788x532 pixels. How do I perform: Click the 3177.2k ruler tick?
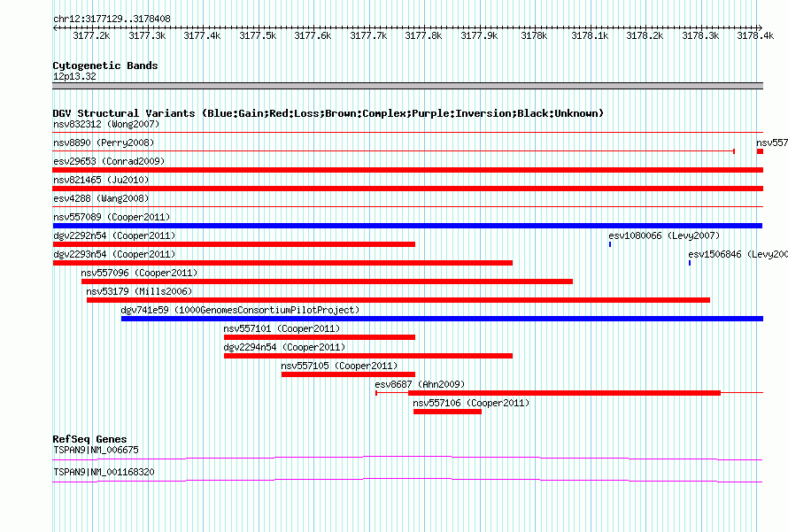pyautogui.click(x=91, y=35)
